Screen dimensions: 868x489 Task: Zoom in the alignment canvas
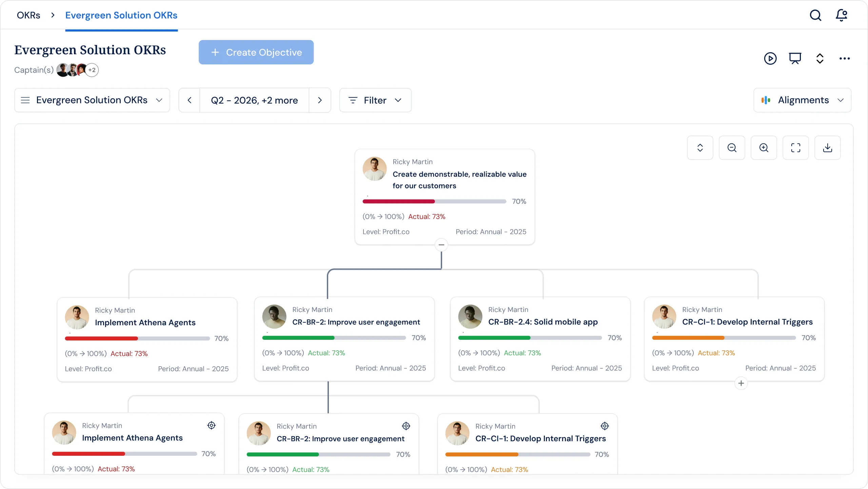tap(764, 148)
